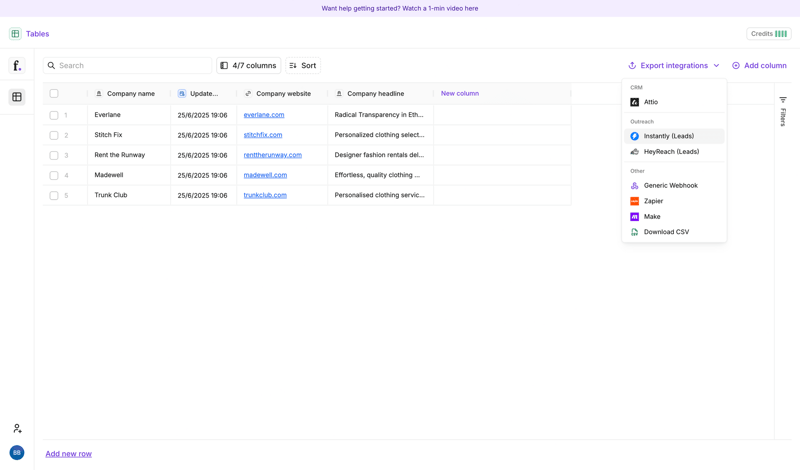Choose Download CSV option
This screenshot has height=470, width=800.
(x=674, y=232)
